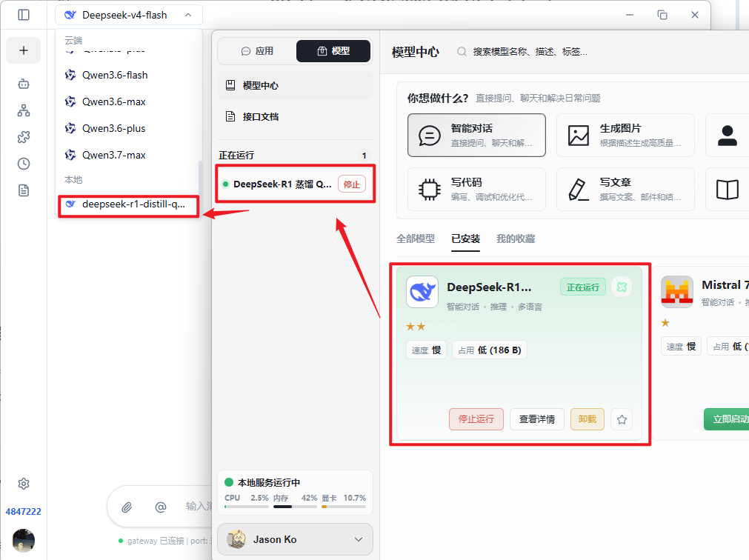This screenshot has height=560, width=749.
Task: Click the paperclip attachment icon
Action: pos(127,507)
